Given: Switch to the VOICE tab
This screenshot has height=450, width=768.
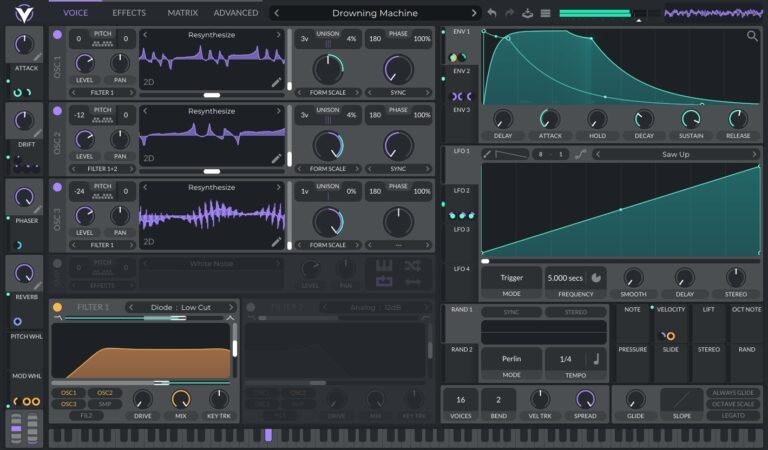Looking at the screenshot, I should pos(75,13).
